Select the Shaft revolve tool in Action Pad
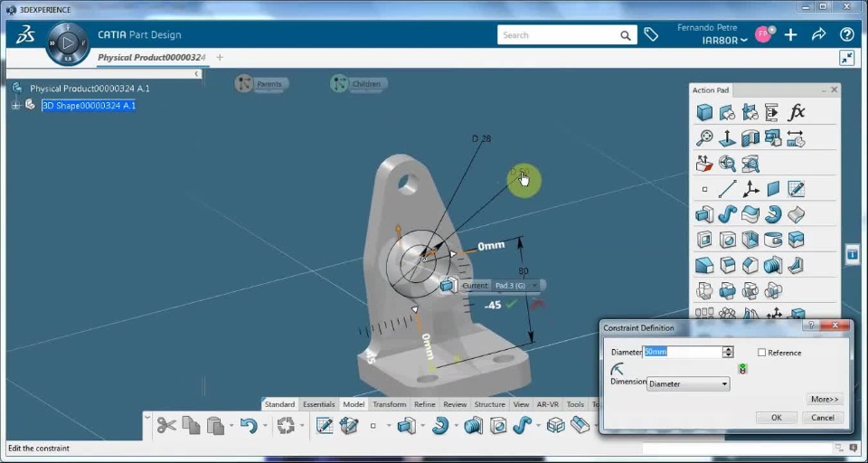 point(773,214)
